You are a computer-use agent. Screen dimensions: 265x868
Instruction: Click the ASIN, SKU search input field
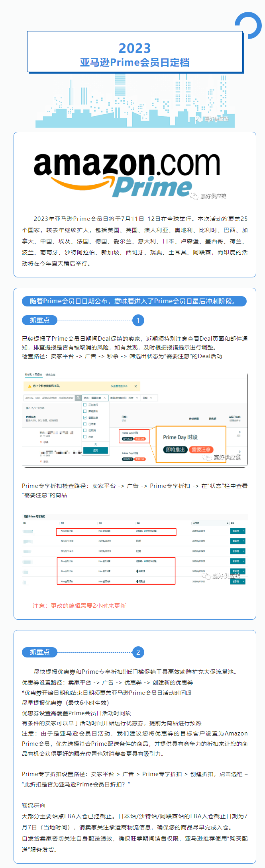[49, 398]
